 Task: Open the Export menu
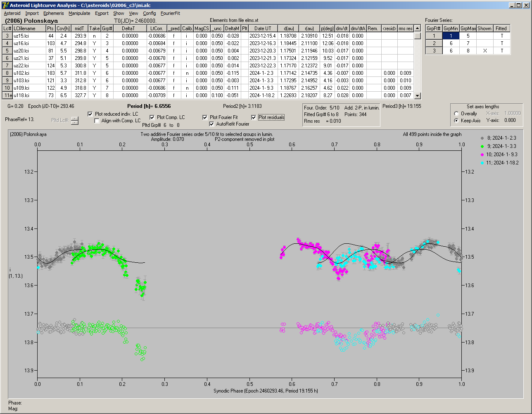point(102,13)
